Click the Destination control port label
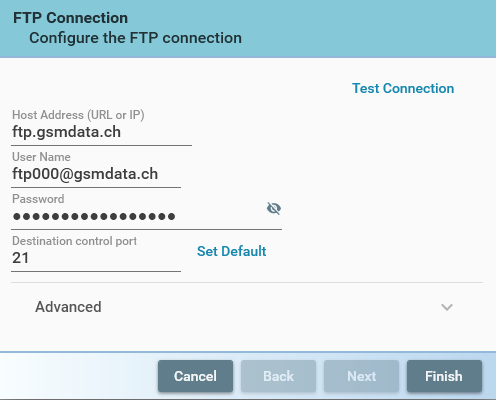This screenshot has width=496, height=400. pos(74,241)
